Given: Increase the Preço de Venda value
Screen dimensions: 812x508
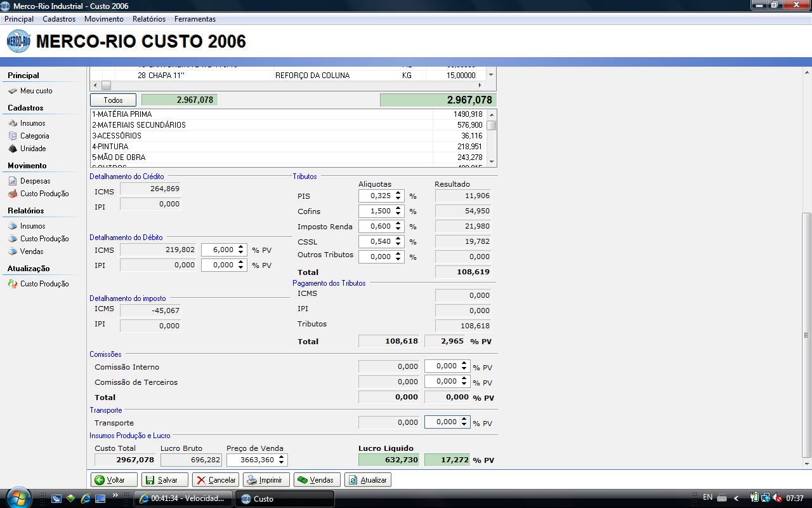Looking at the screenshot, I should click(x=282, y=457).
